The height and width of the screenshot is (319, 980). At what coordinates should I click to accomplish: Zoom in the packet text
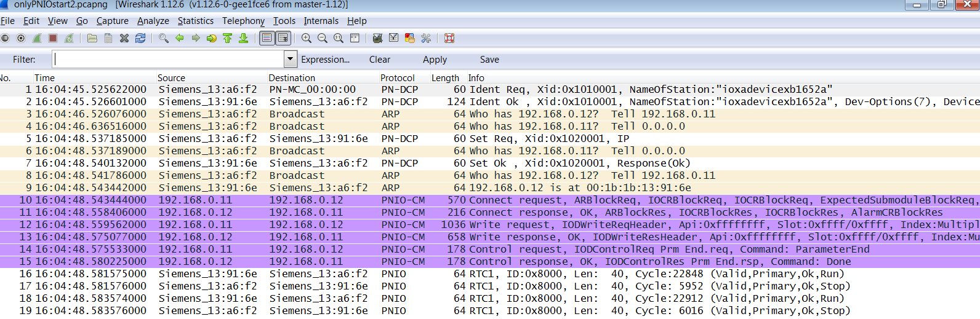(x=307, y=38)
